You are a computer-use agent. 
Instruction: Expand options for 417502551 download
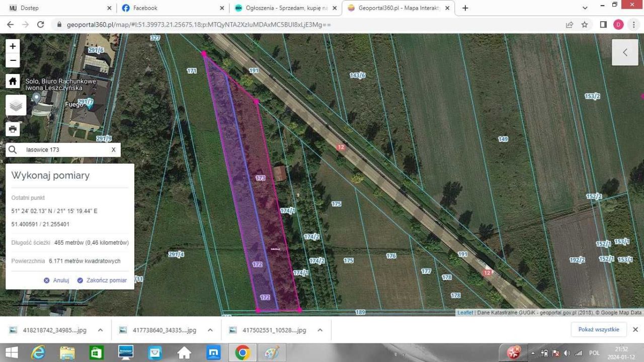319,330
